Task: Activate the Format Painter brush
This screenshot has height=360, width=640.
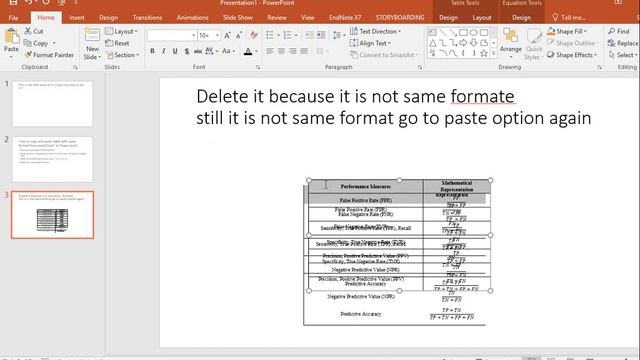Action: (49, 55)
